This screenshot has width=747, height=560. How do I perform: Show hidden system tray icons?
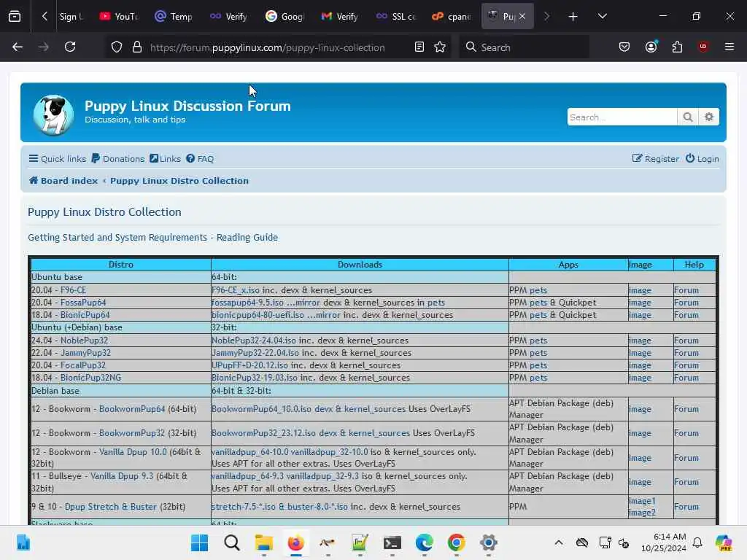pyautogui.click(x=559, y=542)
